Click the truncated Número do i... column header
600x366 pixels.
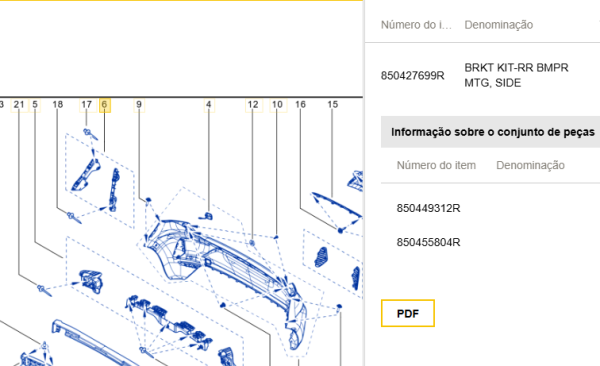[x=416, y=25]
